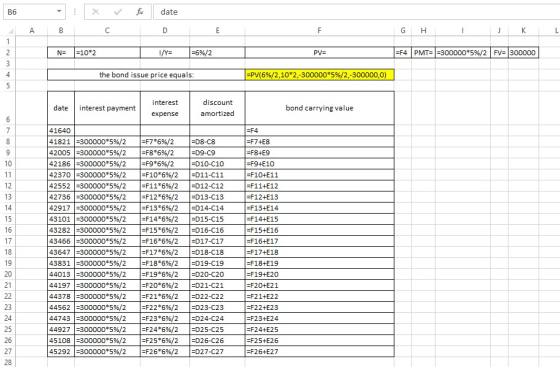Click cell containing '=F17*6%/2'
Screen dimensions: 560x367
[x=165, y=252]
